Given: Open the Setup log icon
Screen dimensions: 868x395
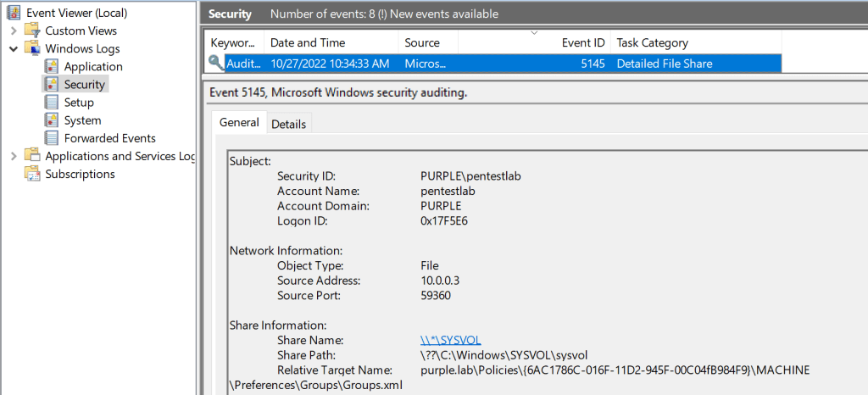Looking at the screenshot, I should (x=51, y=102).
